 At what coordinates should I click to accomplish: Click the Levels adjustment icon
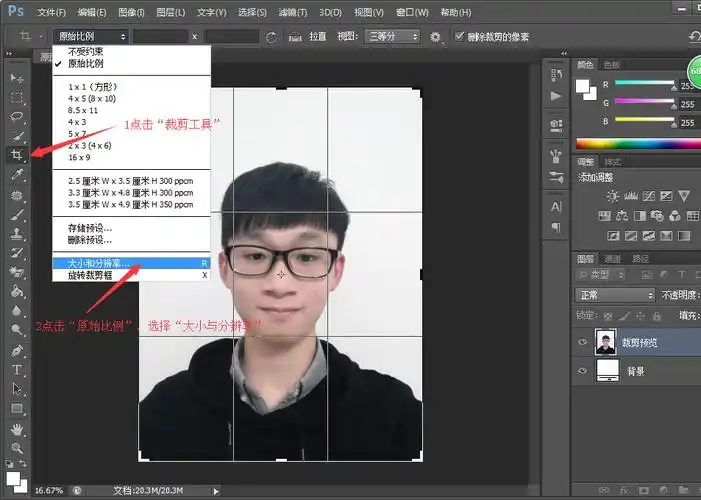tap(630, 196)
